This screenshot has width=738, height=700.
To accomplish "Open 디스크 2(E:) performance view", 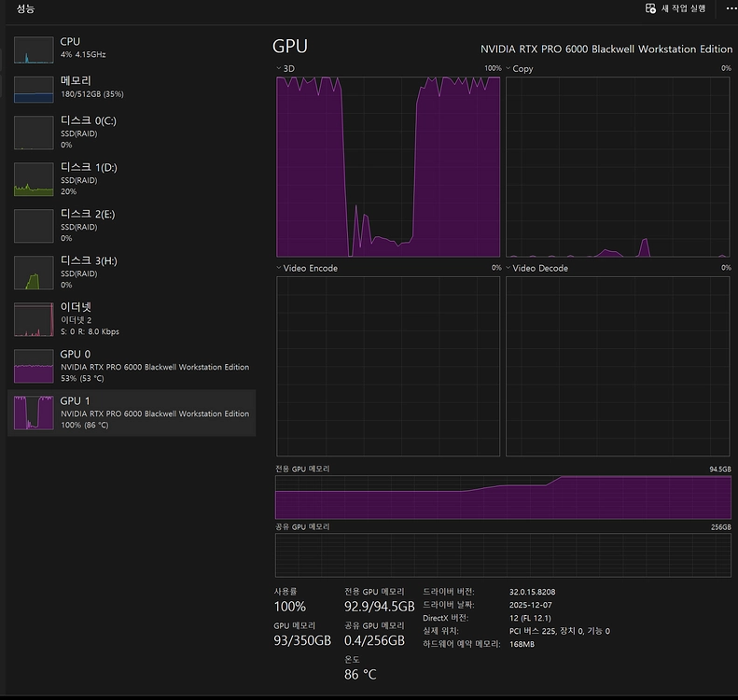I will [132, 226].
